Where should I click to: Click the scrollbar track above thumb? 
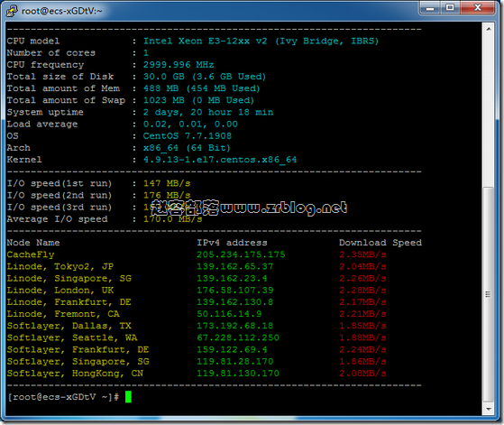click(489, 109)
